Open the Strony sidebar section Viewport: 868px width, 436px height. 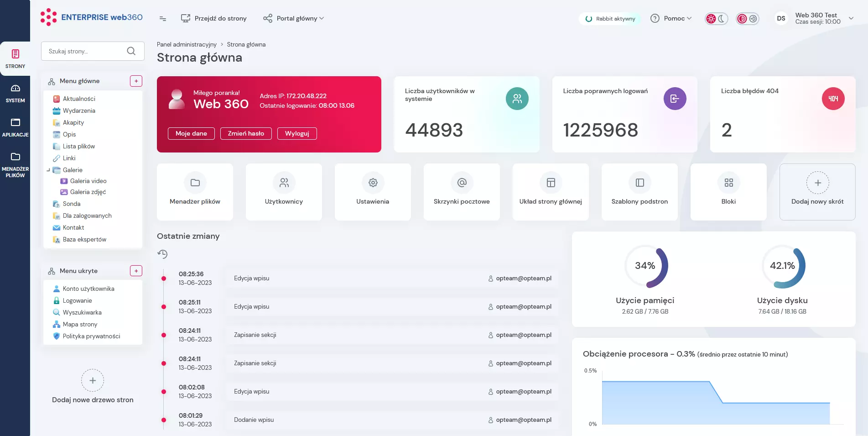tap(15, 59)
